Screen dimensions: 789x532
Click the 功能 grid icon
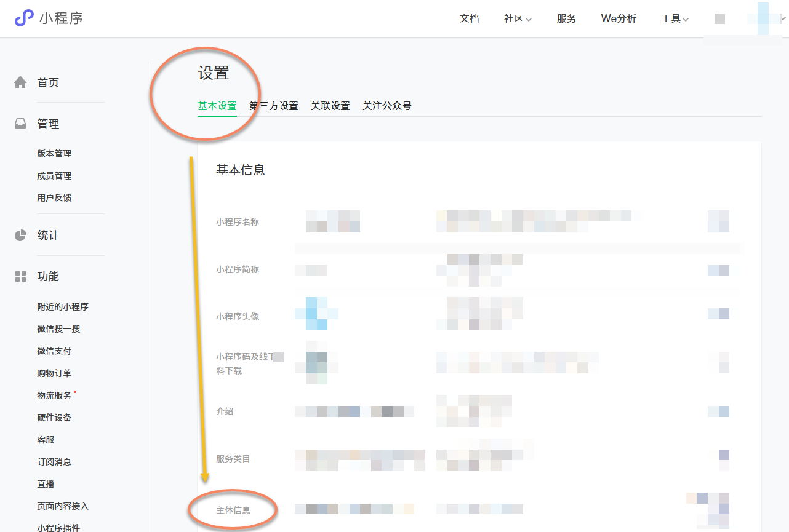tap(21, 277)
